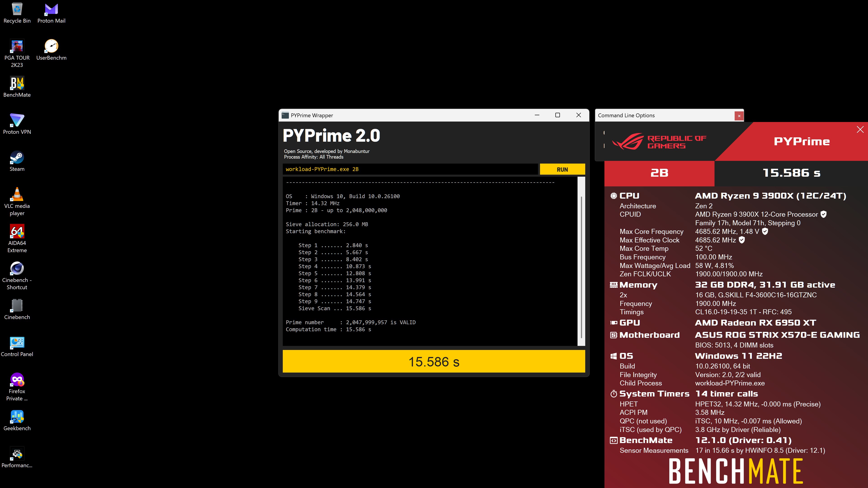The image size is (868, 488).
Task: Click the CPU chip icon in BenchMate panel
Action: tap(614, 196)
